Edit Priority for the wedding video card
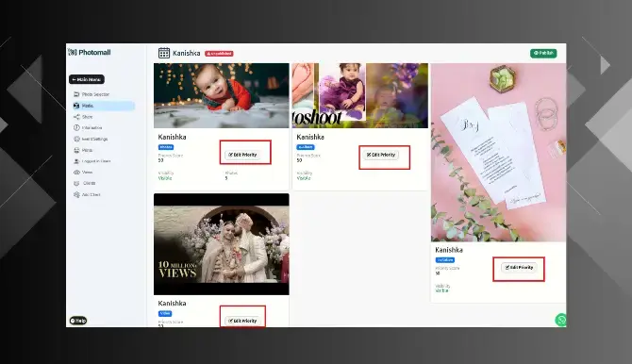This screenshot has height=364, width=632. [242, 321]
